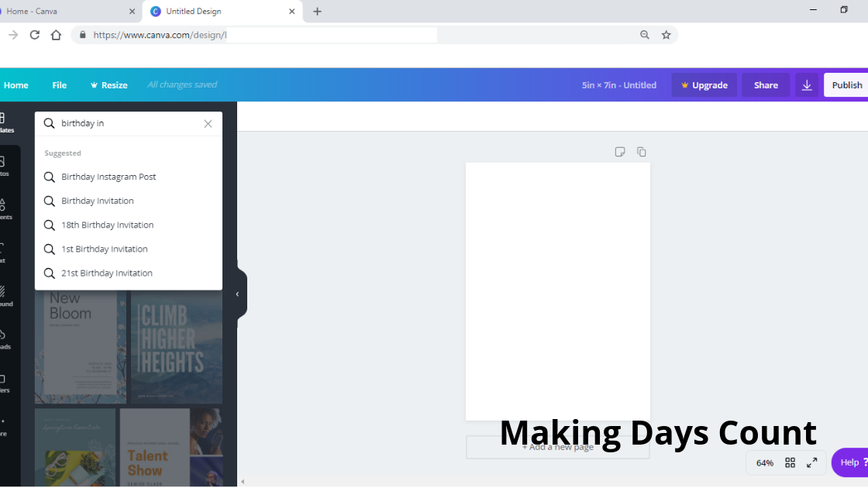The height and width of the screenshot is (488, 868).
Task: Click the template search input field
Action: 129,123
